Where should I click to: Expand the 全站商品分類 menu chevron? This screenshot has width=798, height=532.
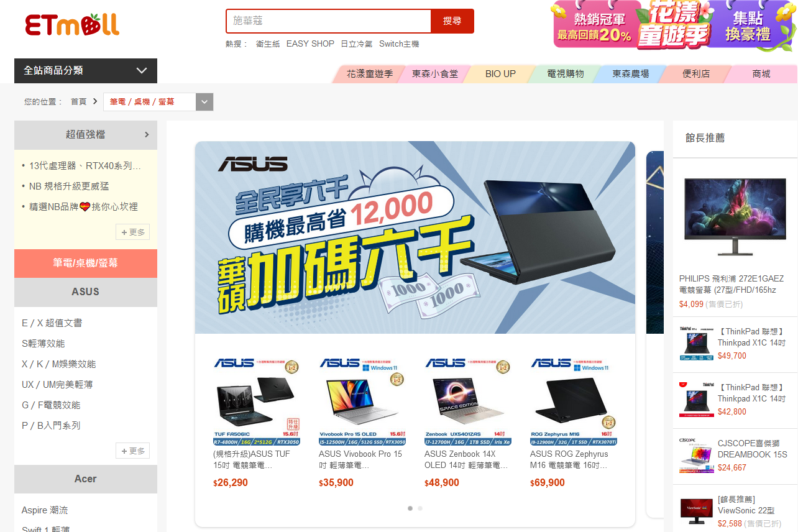tap(142, 71)
